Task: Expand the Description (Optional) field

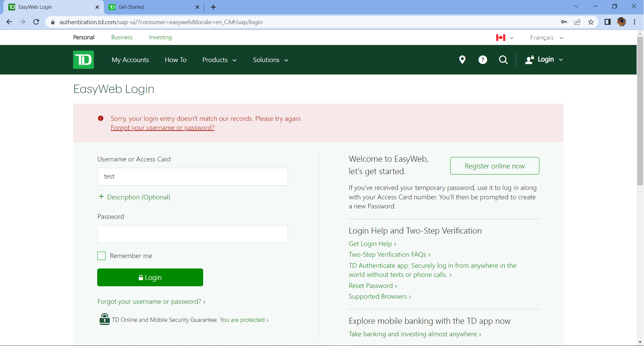Action: click(x=134, y=197)
